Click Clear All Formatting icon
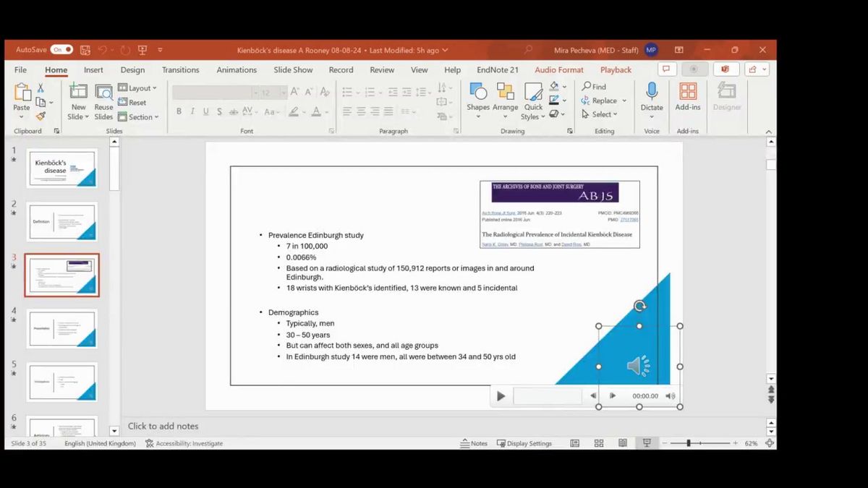Viewport: 868px width, 488px height. pos(325,92)
